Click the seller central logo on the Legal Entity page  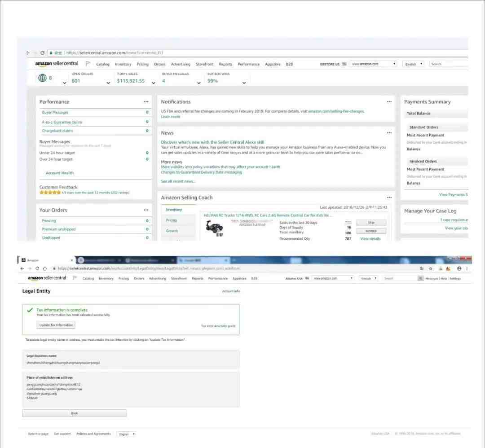tap(47, 278)
